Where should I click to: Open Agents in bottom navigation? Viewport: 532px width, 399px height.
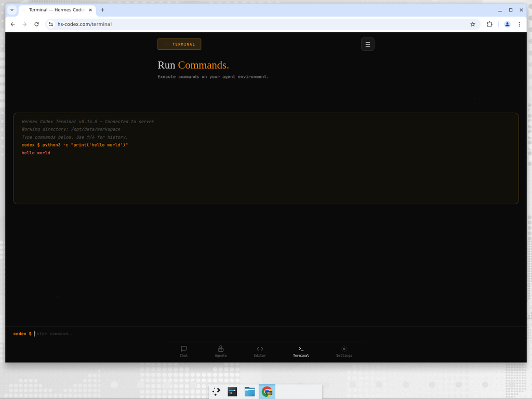pos(220,352)
